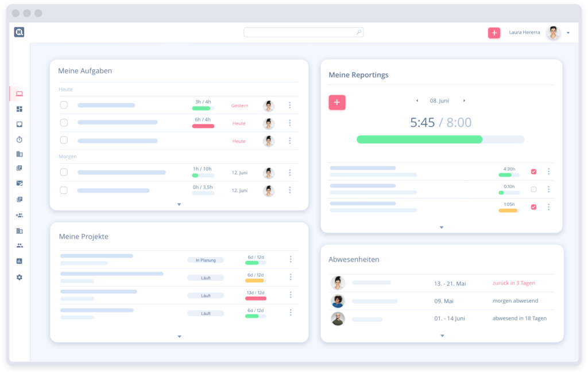Viewport: 588px width, 374px height.
Task: Open the statistics chart icon
Action: pyautogui.click(x=19, y=260)
